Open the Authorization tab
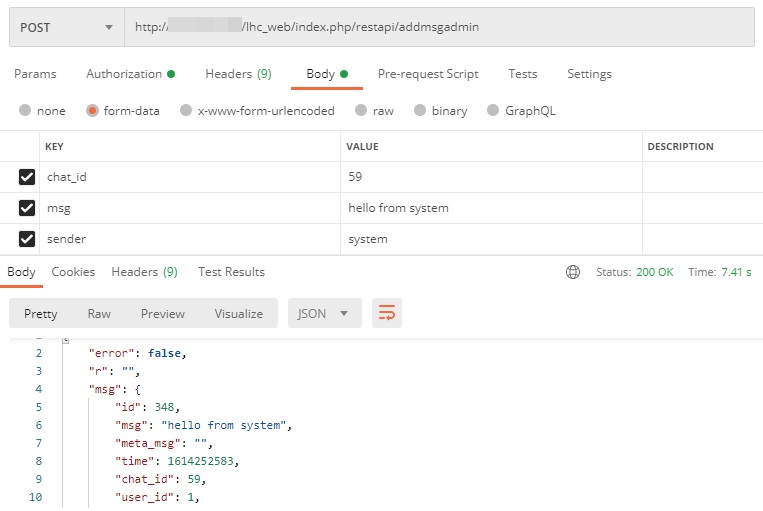 [x=130, y=74]
